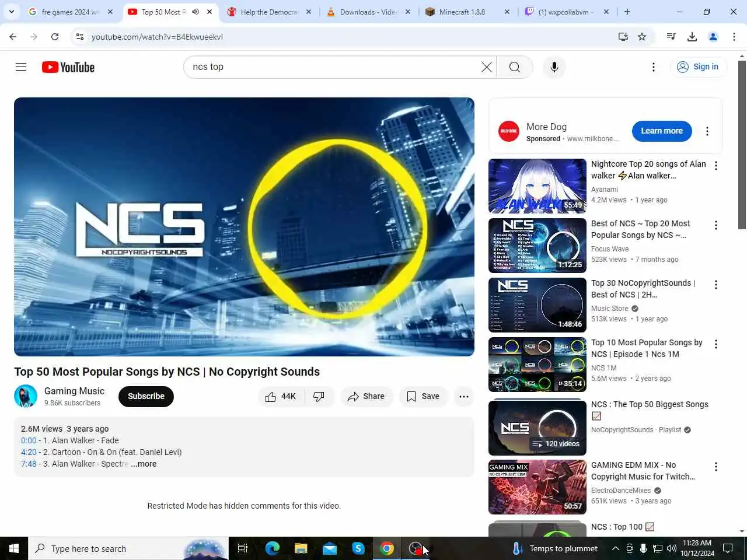Subscribe to Gaming Music channel
Screen dimensions: 747x560
(x=146, y=397)
